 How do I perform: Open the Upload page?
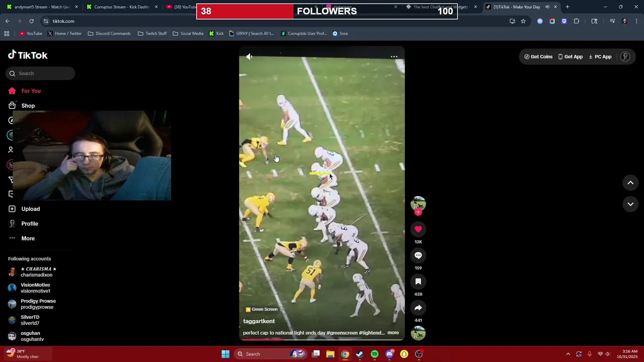(x=24, y=209)
